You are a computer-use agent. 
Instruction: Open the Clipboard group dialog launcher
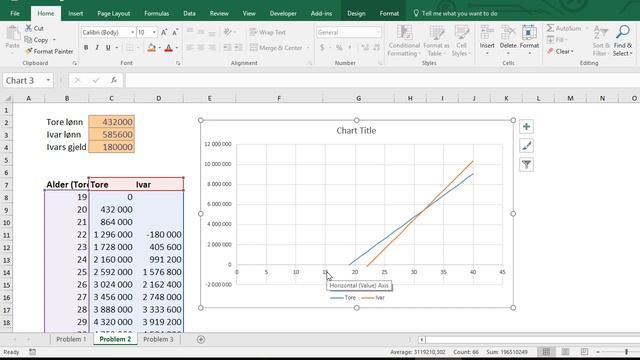click(75, 63)
